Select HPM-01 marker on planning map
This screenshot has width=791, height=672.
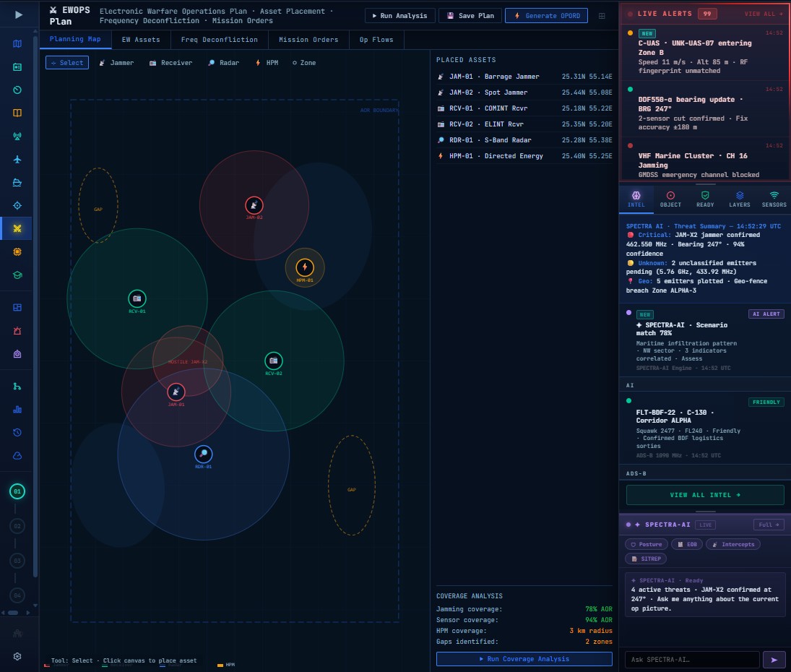305,267
